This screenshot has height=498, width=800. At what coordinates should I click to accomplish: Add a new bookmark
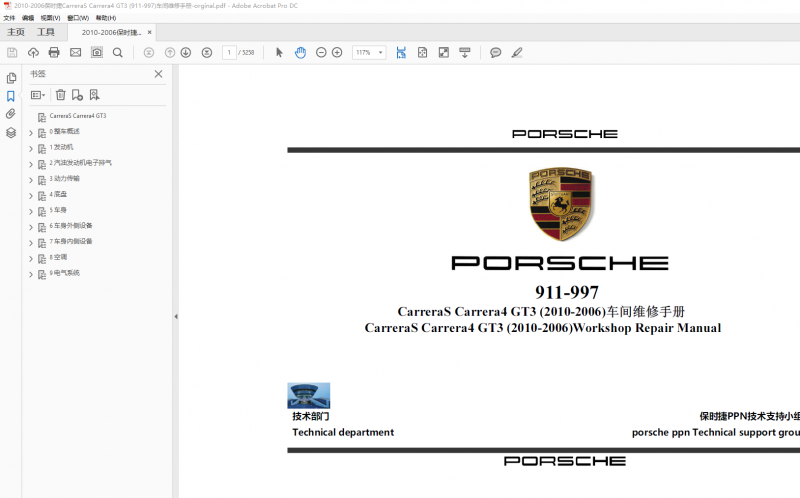click(x=77, y=95)
